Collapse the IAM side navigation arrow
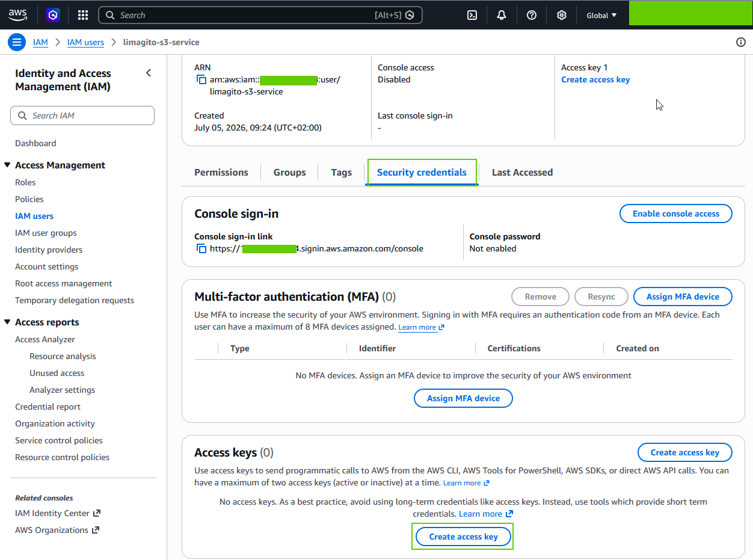 click(x=149, y=73)
